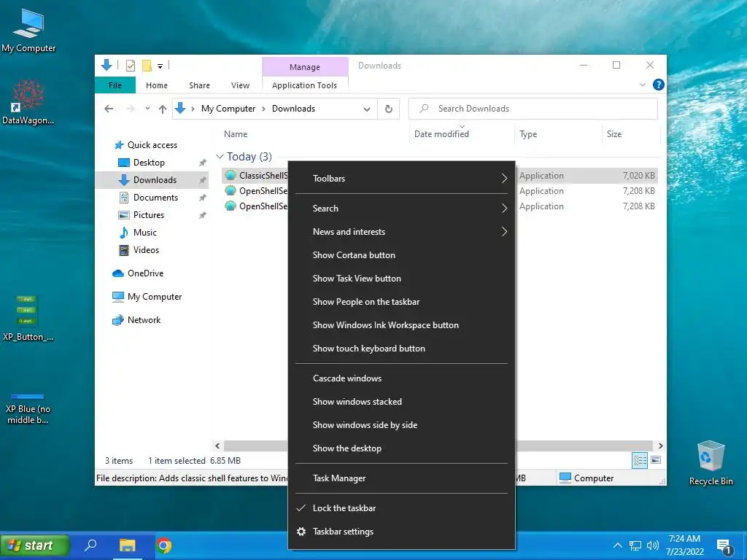Open Customize Quick Access Toolbar dropdown

[x=160, y=66]
